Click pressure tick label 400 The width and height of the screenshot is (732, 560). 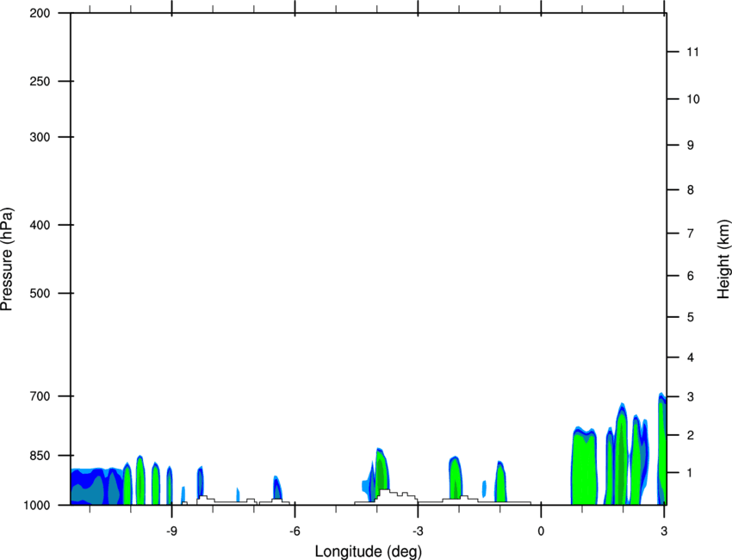point(40,225)
